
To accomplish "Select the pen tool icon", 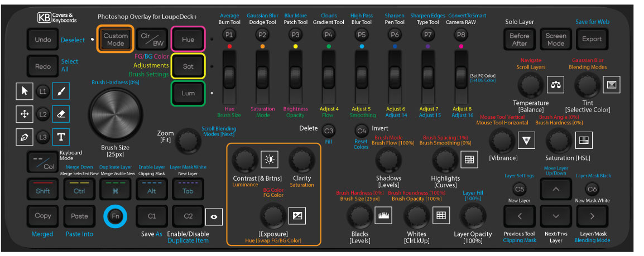I will click(x=25, y=137).
